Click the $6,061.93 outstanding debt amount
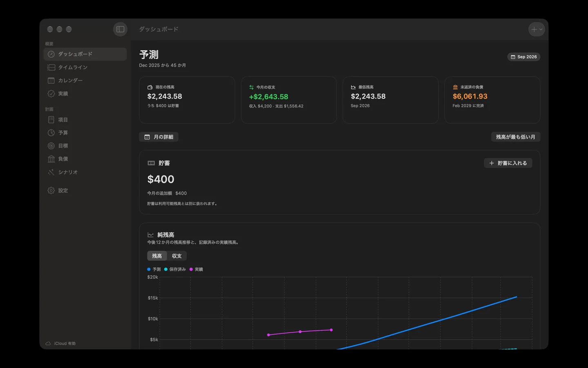 coord(470,96)
